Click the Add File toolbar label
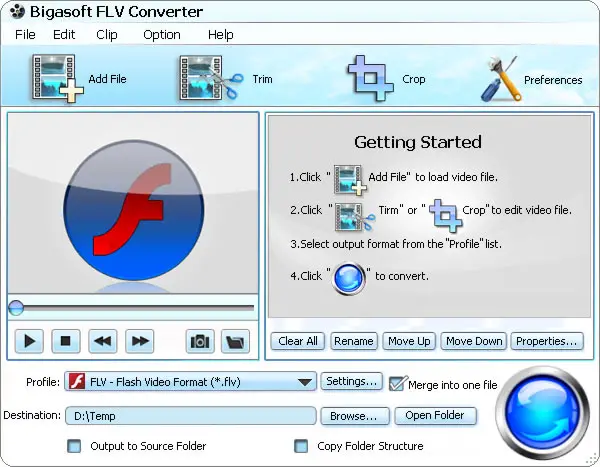This screenshot has width=600, height=467. click(107, 79)
